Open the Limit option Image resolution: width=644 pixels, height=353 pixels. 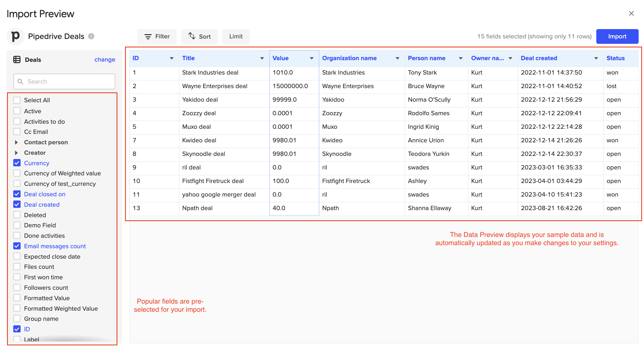pos(236,36)
